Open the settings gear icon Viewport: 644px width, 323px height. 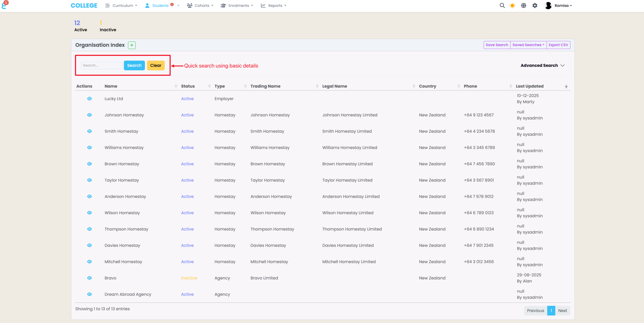(535, 6)
